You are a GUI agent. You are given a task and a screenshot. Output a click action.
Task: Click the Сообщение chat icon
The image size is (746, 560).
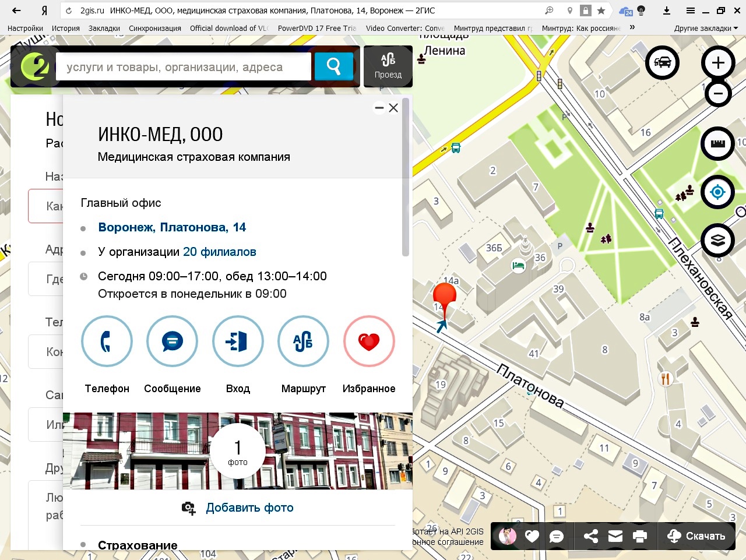pyautogui.click(x=172, y=341)
